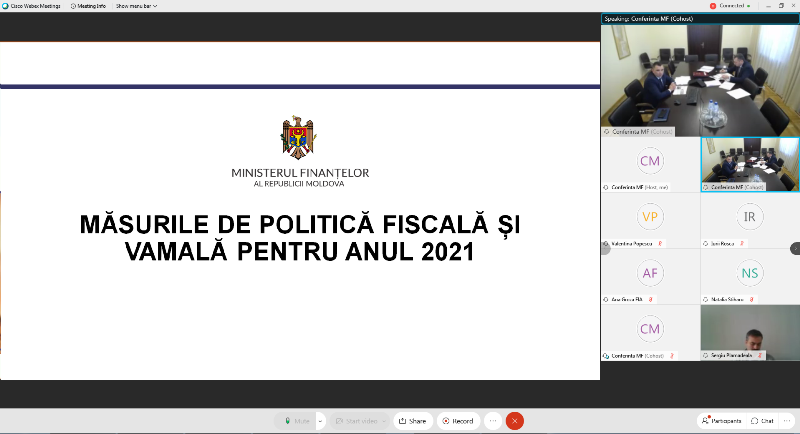The image size is (800, 434).
Task: Click the Speaking: Conferinta MF (Cohost) label
Action: (x=648, y=19)
